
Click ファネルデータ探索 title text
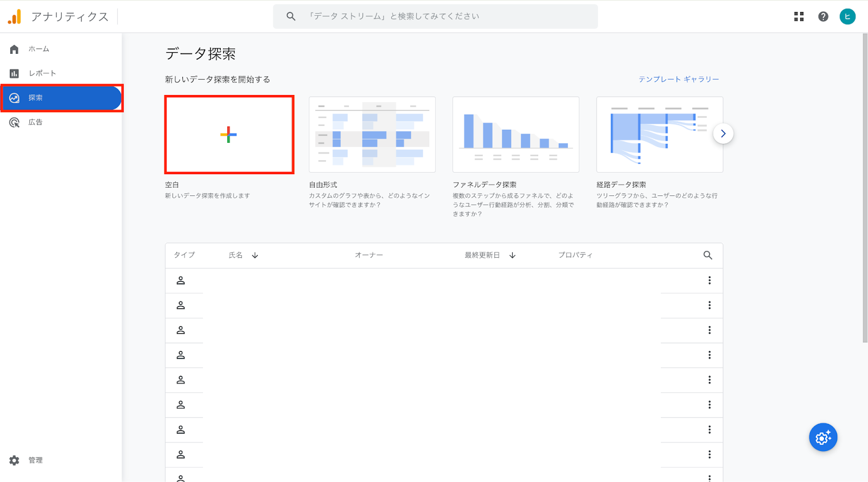(x=484, y=185)
